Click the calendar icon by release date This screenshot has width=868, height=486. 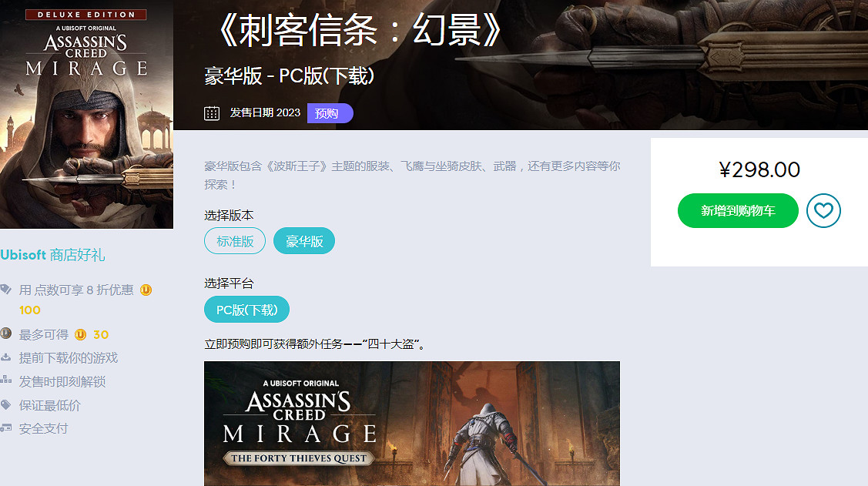tap(212, 113)
